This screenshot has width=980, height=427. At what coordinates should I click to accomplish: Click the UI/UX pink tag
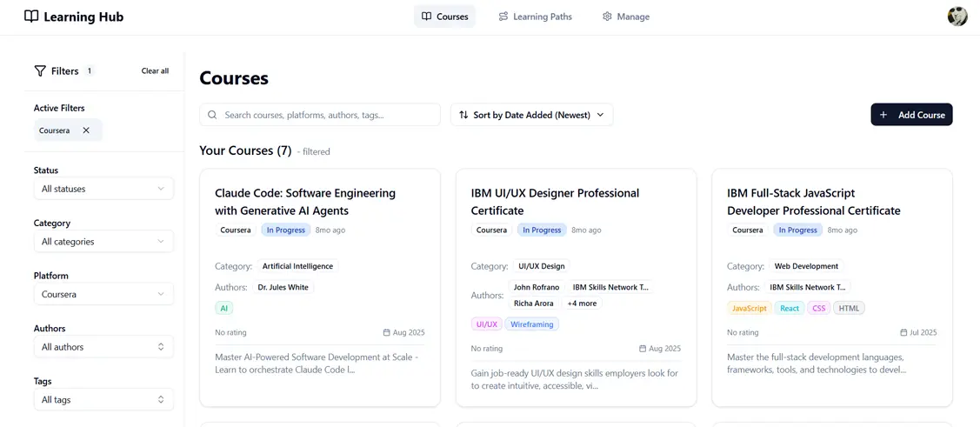tap(487, 324)
